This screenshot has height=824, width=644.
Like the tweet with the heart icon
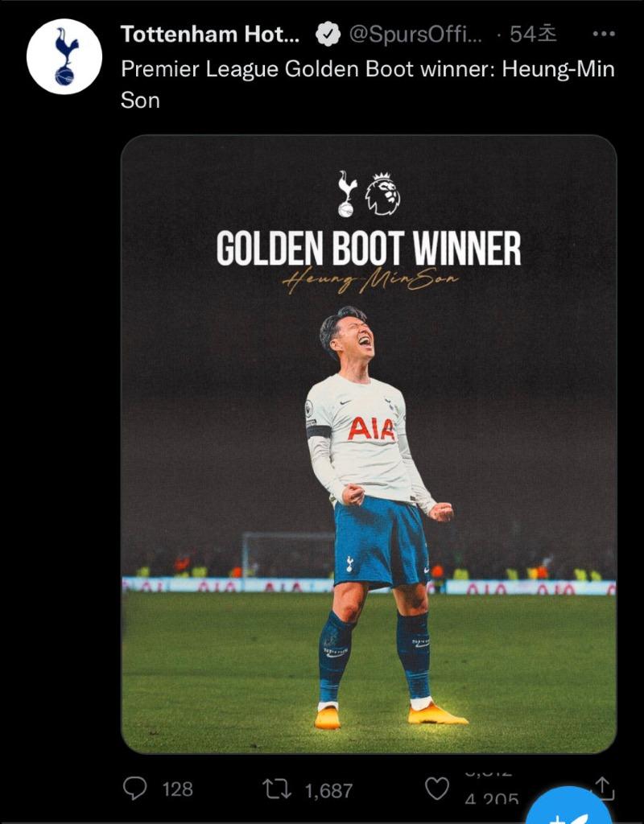click(437, 789)
